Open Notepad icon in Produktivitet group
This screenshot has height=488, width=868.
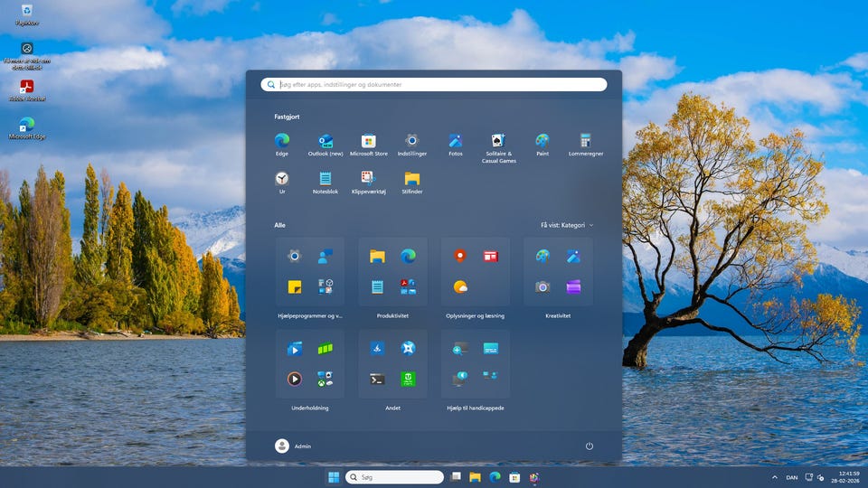[x=378, y=286]
